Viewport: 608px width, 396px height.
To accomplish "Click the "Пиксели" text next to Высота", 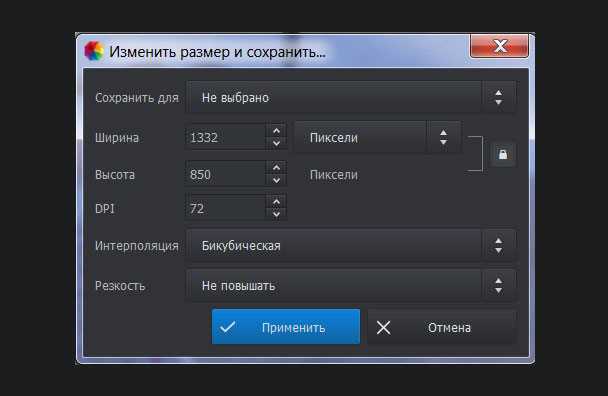I will (x=333, y=175).
